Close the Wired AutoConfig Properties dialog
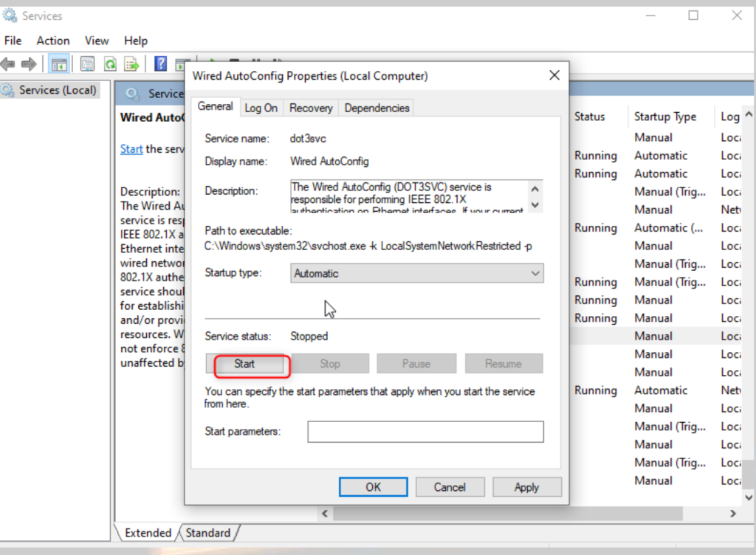Viewport: 756px width, 555px height. 554,75
